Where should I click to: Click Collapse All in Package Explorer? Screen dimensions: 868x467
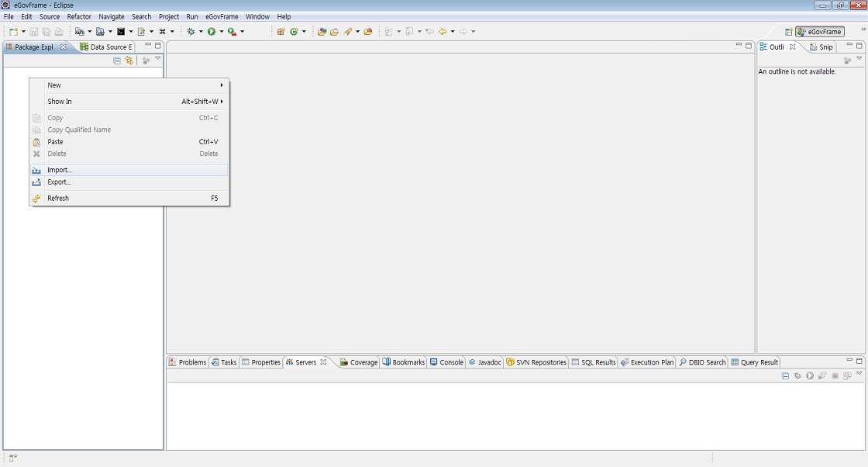tap(117, 61)
